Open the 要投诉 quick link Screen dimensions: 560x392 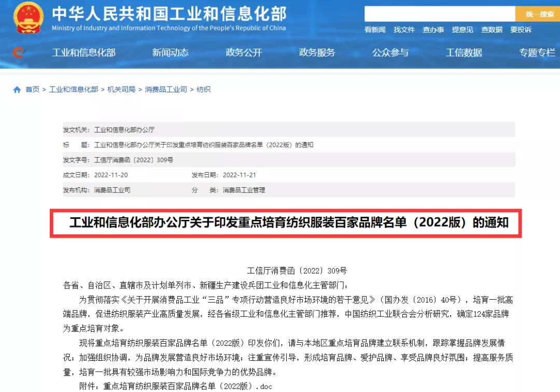click(x=521, y=30)
